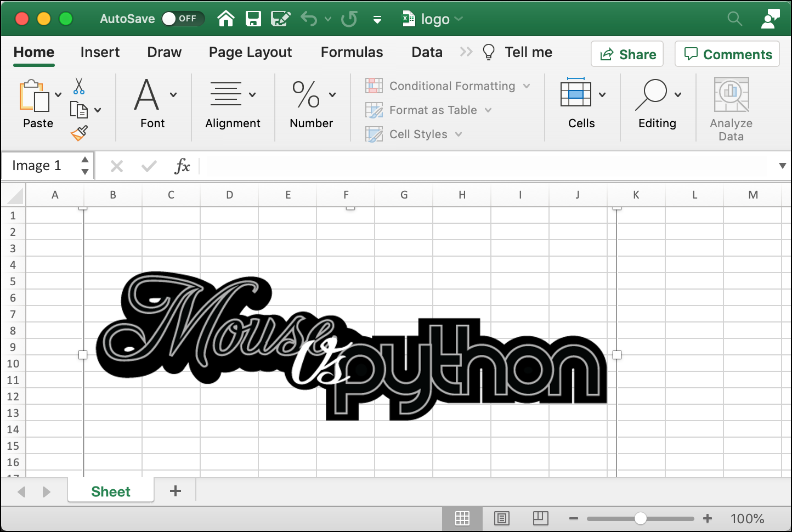
Task: Click the Cut scissors icon
Action: click(79, 86)
